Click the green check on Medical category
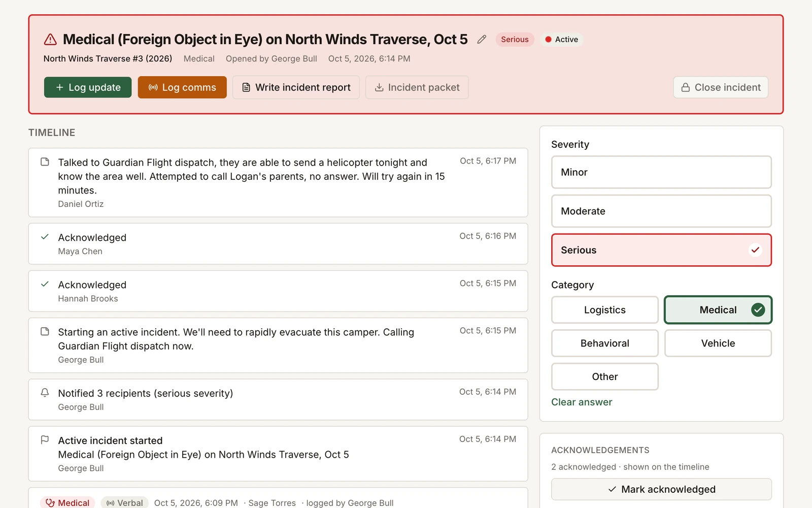This screenshot has height=508, width=812. (x=758, y=310)
